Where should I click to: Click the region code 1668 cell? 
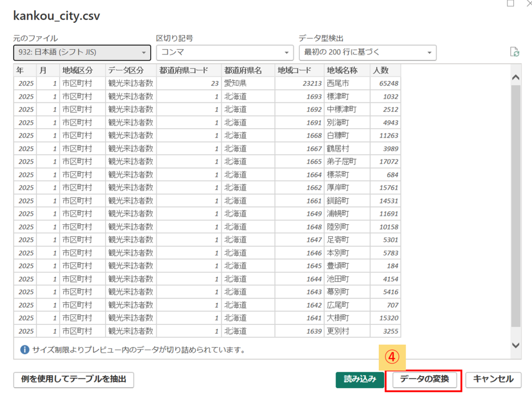tap(300, 135)
